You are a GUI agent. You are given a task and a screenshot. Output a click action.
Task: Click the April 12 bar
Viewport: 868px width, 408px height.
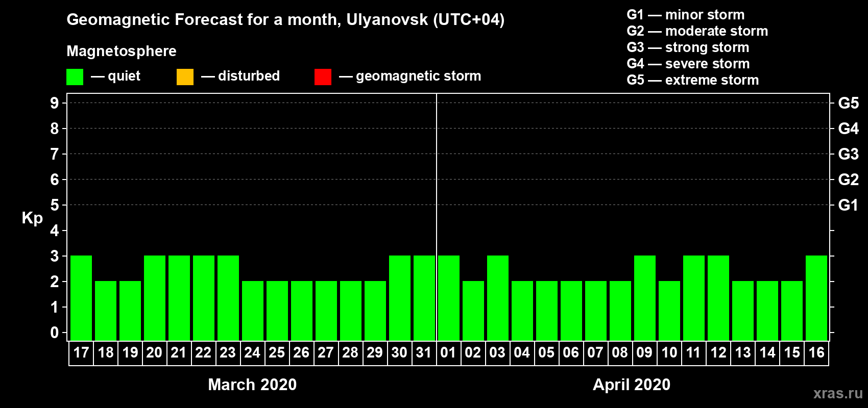click(718, 298)
